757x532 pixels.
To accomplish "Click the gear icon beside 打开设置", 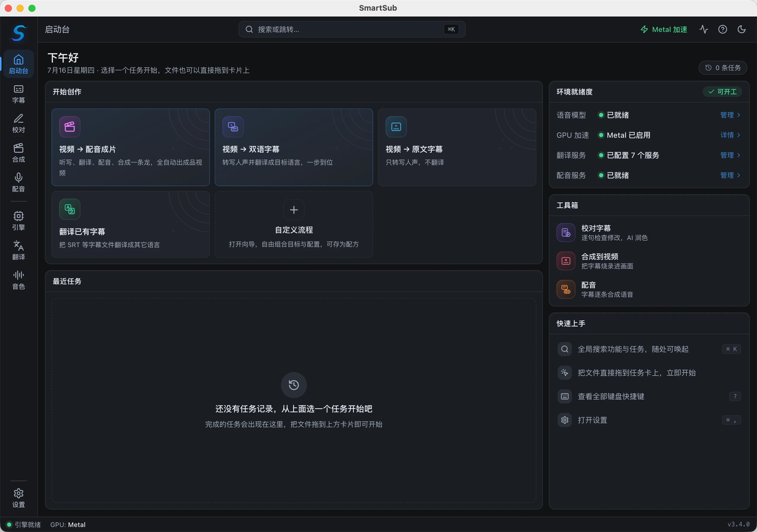I will [x=564, y=420].
